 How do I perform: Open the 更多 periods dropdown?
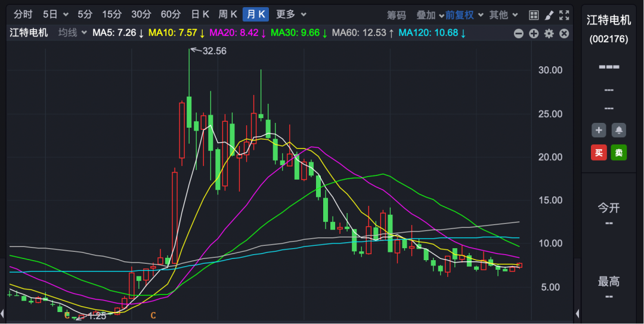(291, 14)
